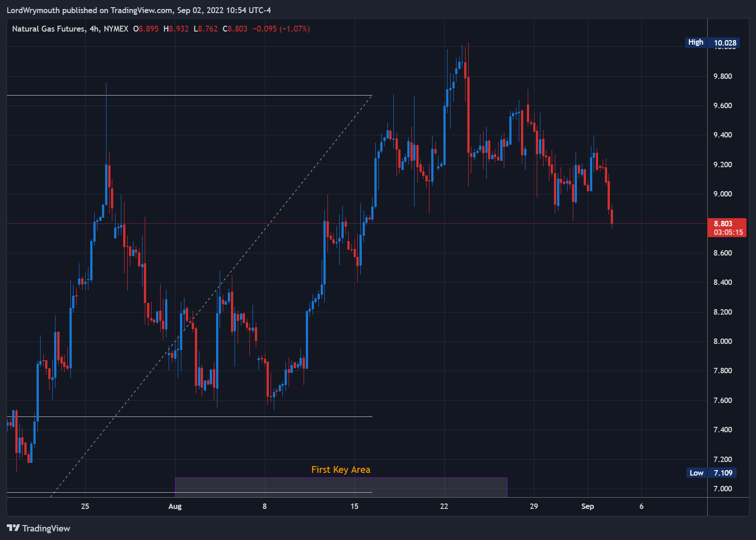Click the 9.000 price axis label
The width and height of the screenshot is (756, 540).
(723, 194)
